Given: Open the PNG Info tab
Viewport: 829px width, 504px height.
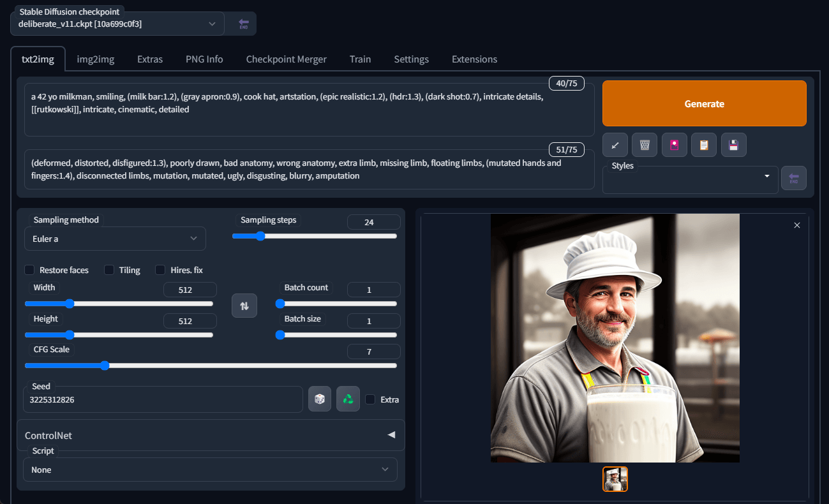Looking at the screenshot, I should 204,59.
